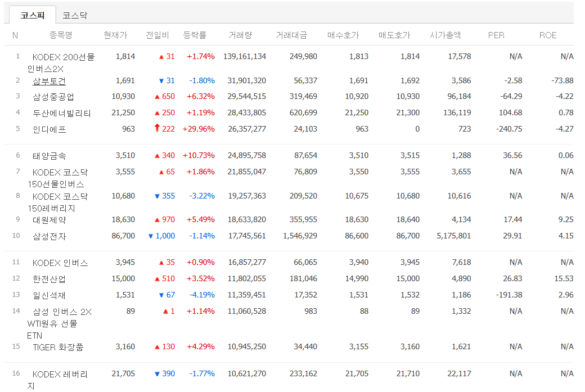This screenshot has height=392, width=585.
Task: Open the 삼성중공업 stock link
Action: tap(53, 97)
